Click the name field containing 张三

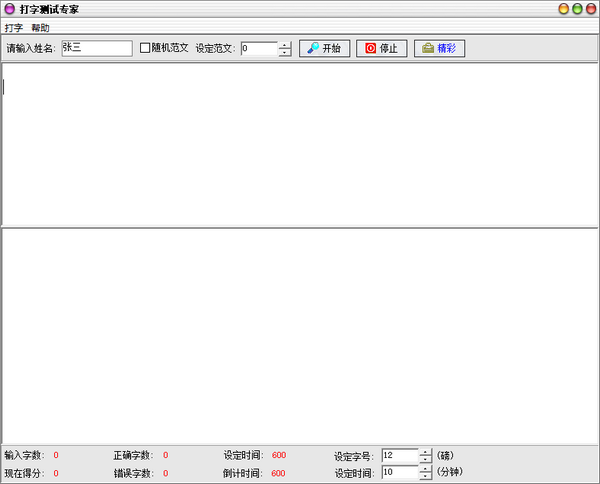click(96, 48)
